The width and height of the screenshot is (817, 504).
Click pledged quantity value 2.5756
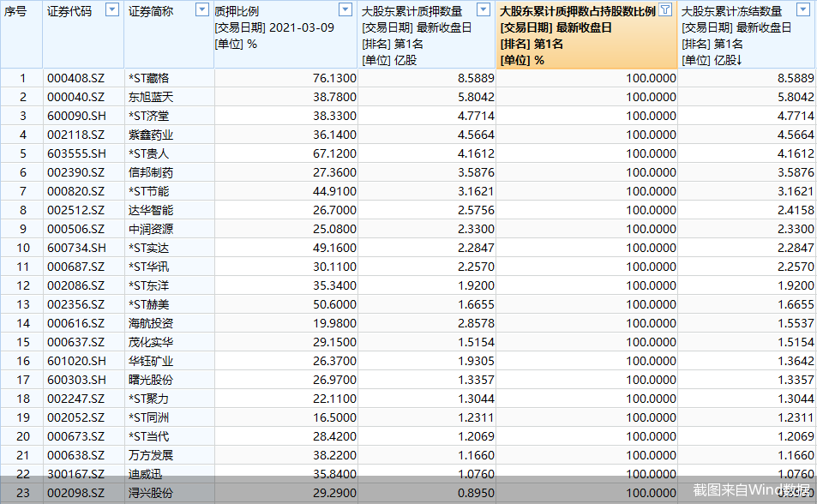477,210
